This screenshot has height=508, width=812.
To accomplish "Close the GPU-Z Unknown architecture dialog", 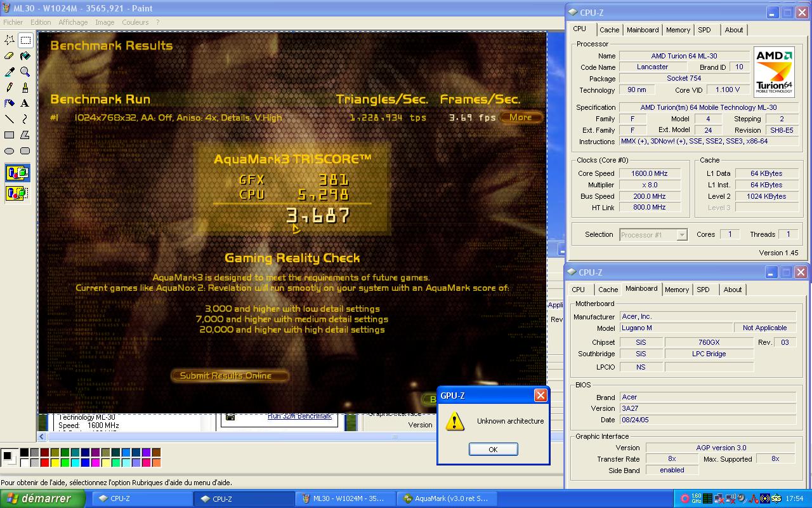I will coord(540,396).
